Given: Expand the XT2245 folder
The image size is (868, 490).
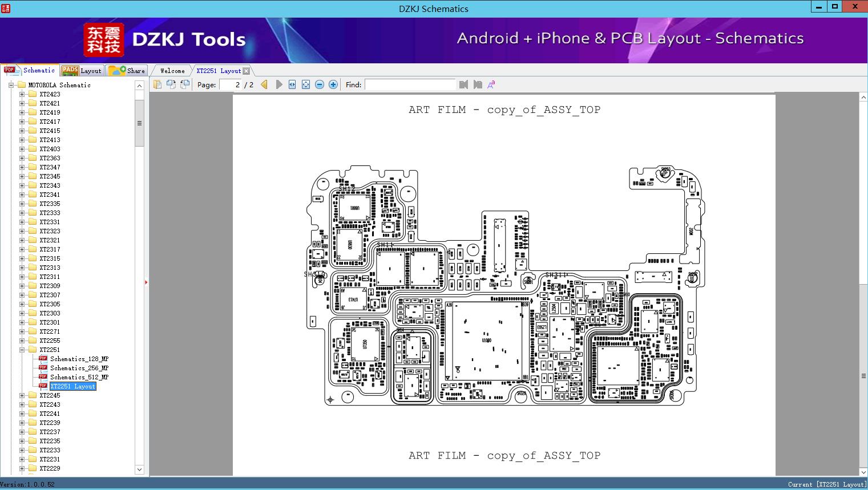Looking at the screenshot, I should [22, 395].
